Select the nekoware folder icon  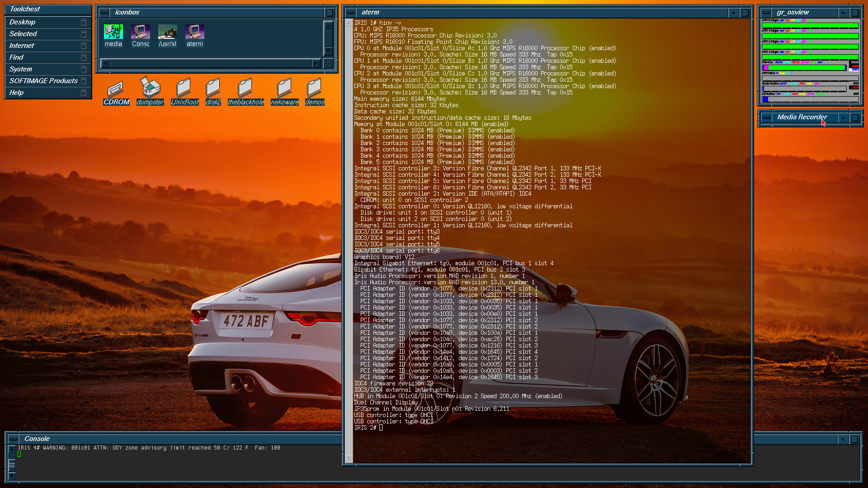tap(284, 88)
